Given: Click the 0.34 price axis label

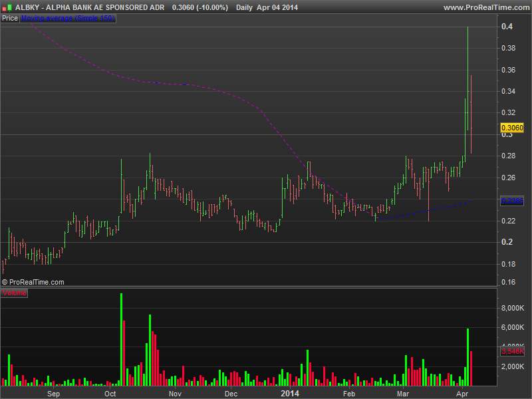Looking at the screenshot, I should click(508, 91).
